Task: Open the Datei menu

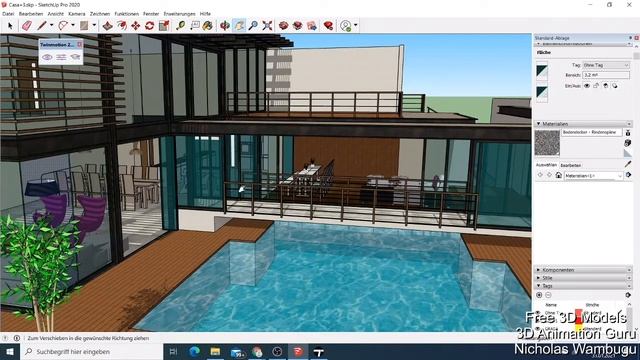Action: 8,14
